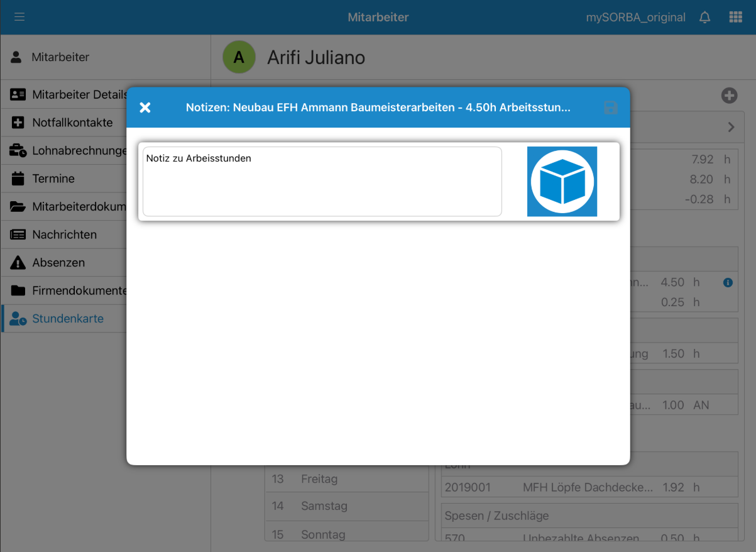
Task: Click into the note text field
Action: pos(322,182)
